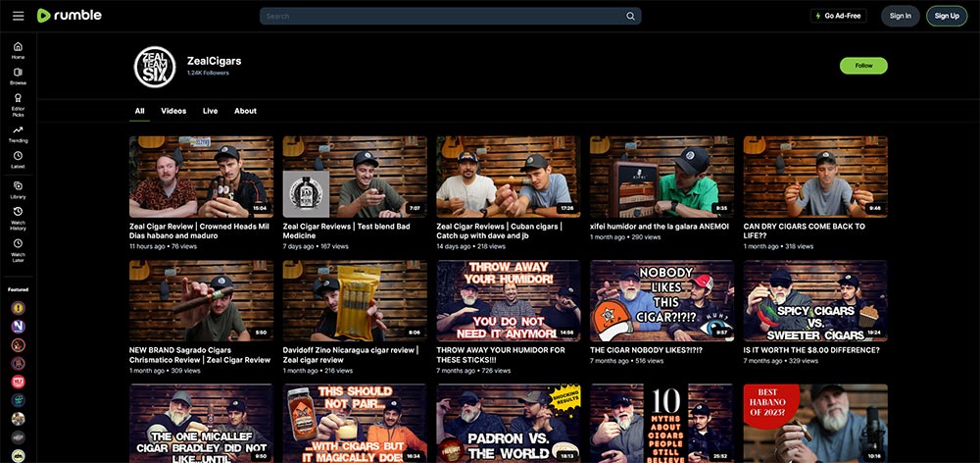Viewport: 980px width, 463px height.
Task: Open the Nobody Likes This Cigar thumbnail
Action: [x=661, y=301]
